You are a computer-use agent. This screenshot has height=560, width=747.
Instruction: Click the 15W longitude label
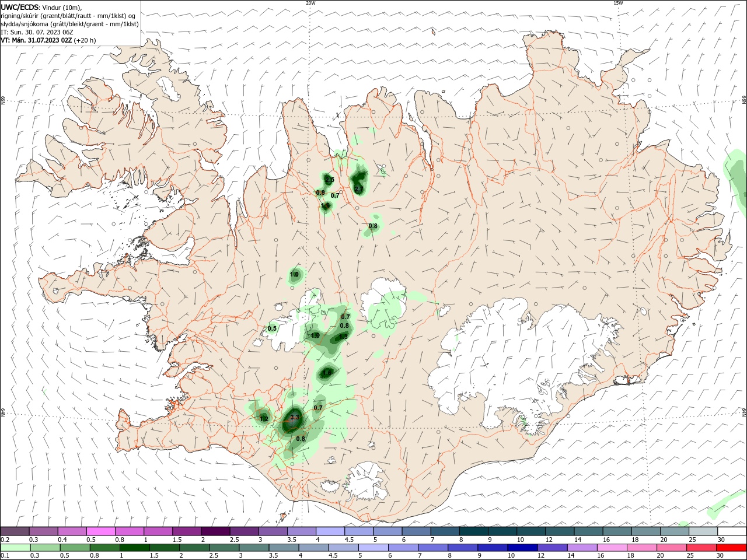click(x=618, y=3)
